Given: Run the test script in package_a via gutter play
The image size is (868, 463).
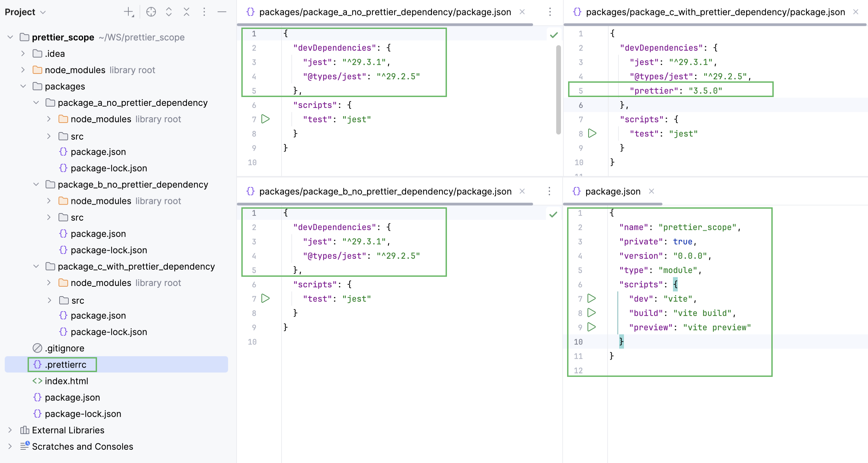Looking at the screenshot, I should [x=265, y=119].
